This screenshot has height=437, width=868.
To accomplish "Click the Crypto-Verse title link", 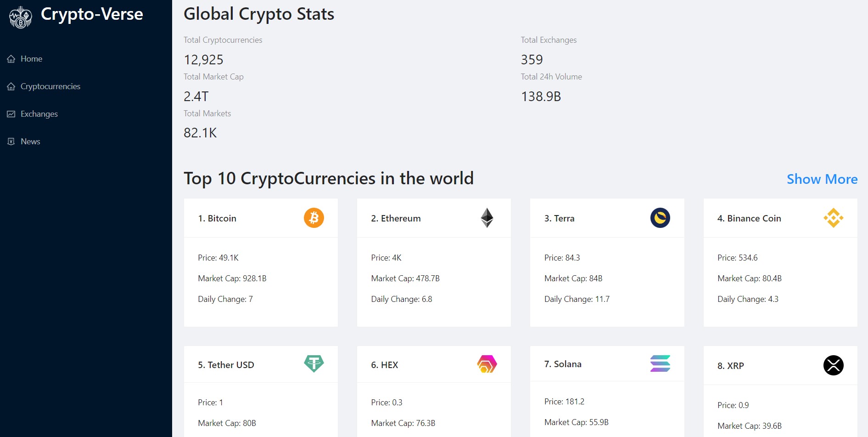I will tap(92, 14).
